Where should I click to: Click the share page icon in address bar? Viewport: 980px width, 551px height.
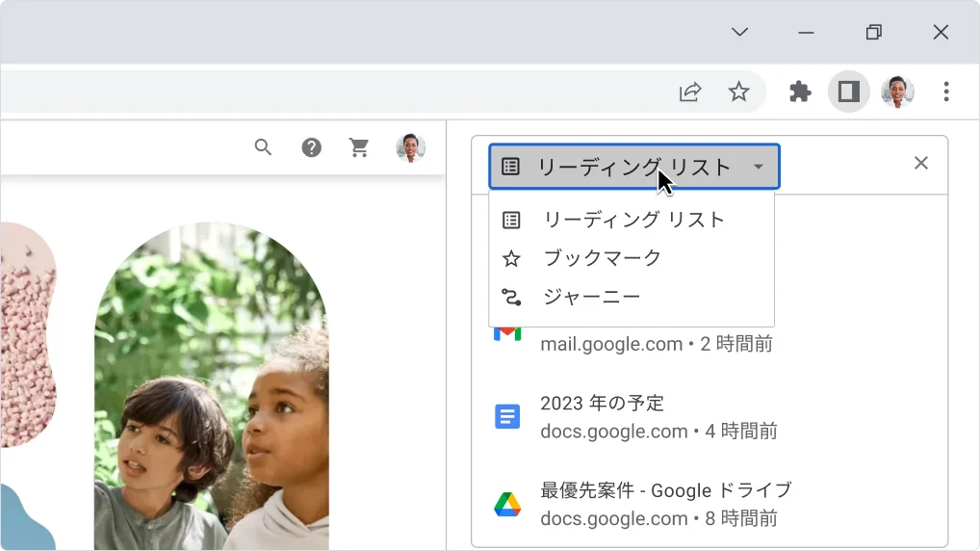pos(690,92)
